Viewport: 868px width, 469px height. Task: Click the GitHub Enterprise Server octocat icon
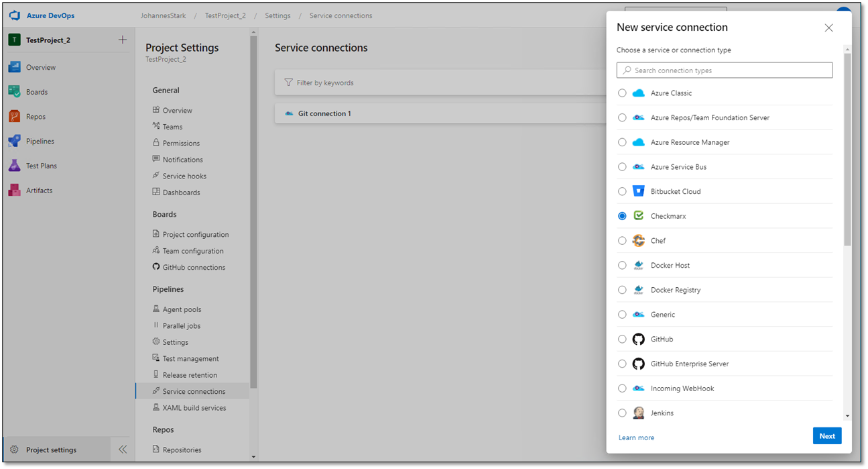[x=638, y=364]
